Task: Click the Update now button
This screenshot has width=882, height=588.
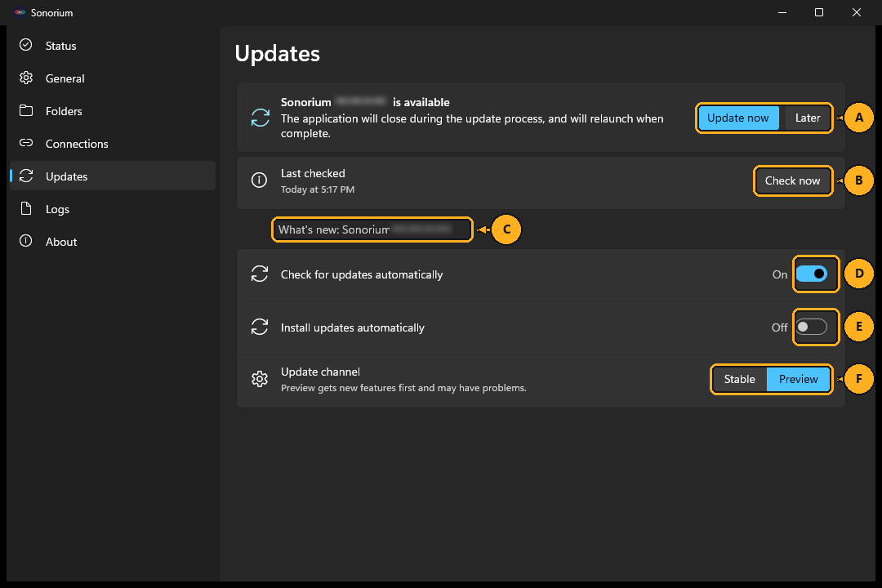Action: point(738,118)
